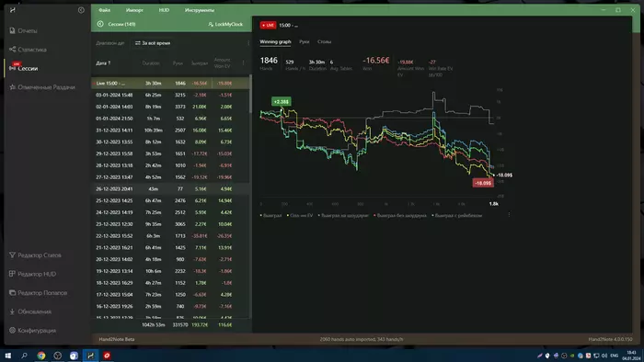Open the three-dot menu beside date range filter
Image resolution: width=644 pixels, height=362 pixels.
(x=248, y=43)
